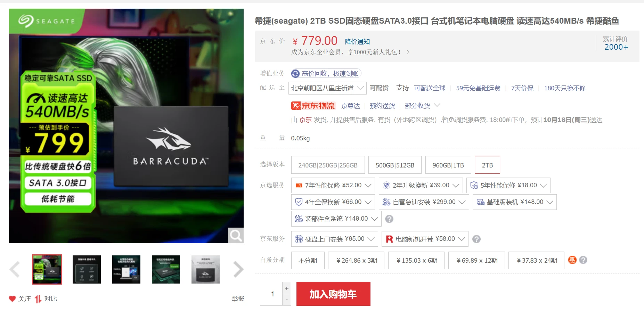Show next thumbnails with right arrow

coord(238,269)
